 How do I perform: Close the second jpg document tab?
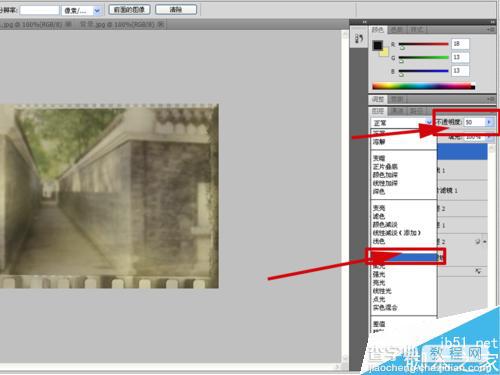click(160, 24)
